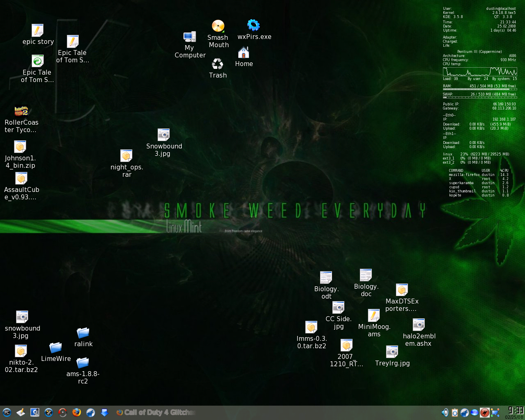Open the ams-1.8.8-rc2 folder
525x420 pixels.
83,363
